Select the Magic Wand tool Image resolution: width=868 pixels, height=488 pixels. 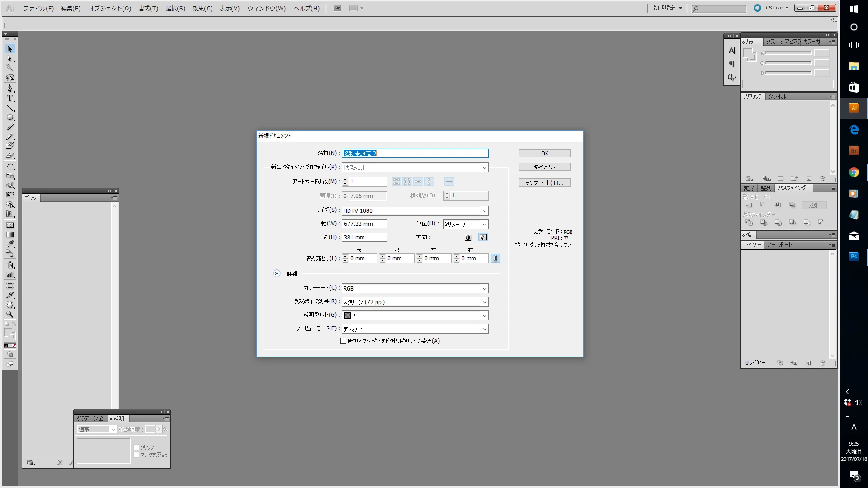pos(9,68)
